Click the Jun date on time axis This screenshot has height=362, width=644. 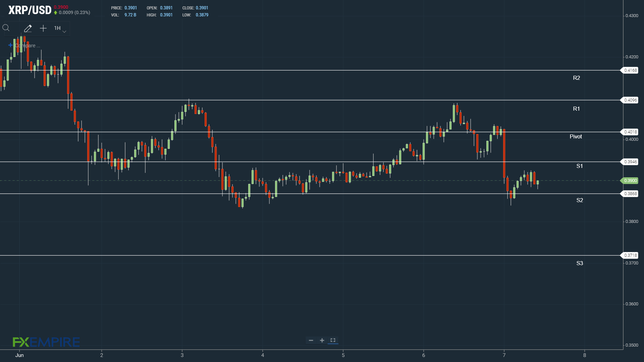point(19,355)
